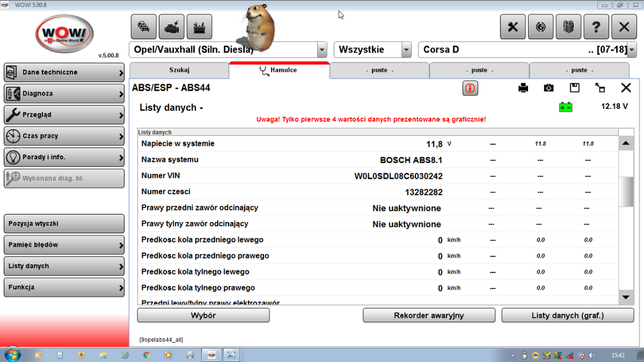Open Dane techniczne in the sidebar
The height and width of the screenshot is (362, 644).
[64, 72]
